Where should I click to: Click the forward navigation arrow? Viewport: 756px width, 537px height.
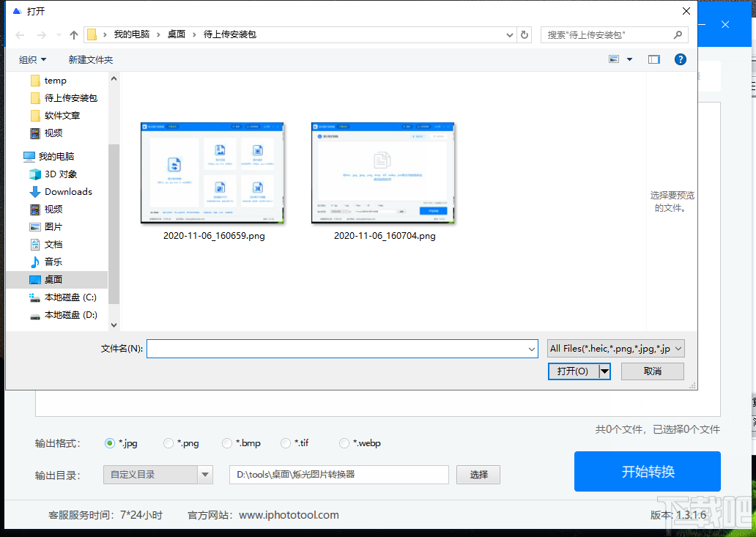click(x=40, y=34)
